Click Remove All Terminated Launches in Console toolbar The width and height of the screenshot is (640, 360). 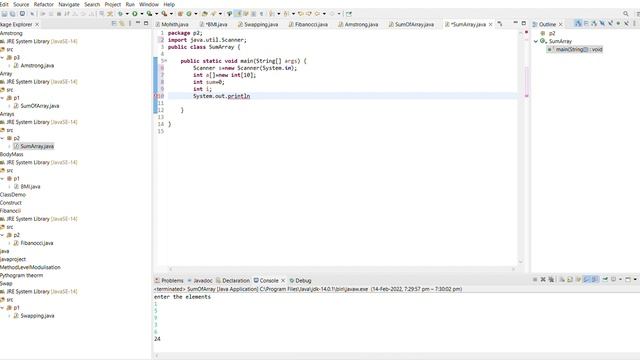click(551, 280)
